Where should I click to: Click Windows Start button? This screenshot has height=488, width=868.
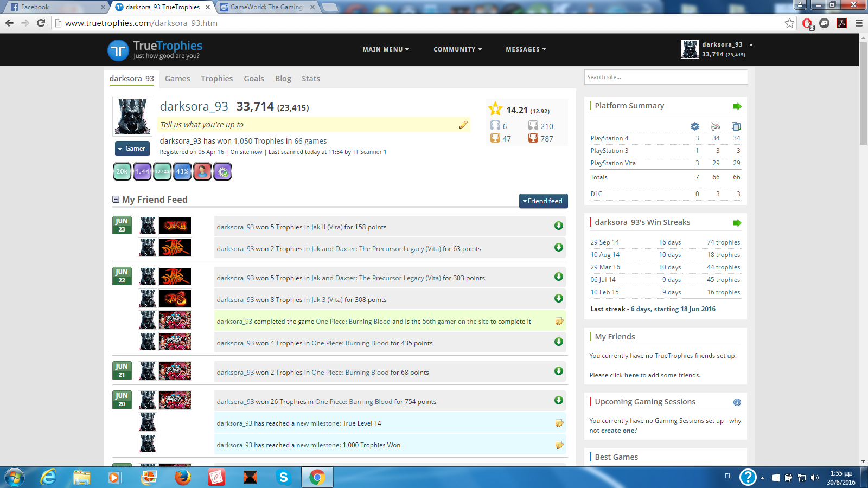[x=15, y=477]
